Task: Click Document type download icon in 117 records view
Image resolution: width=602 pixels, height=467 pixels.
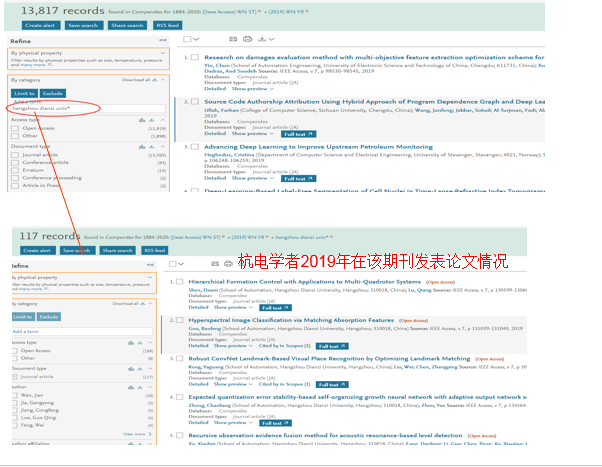Action: click(140, 369)
